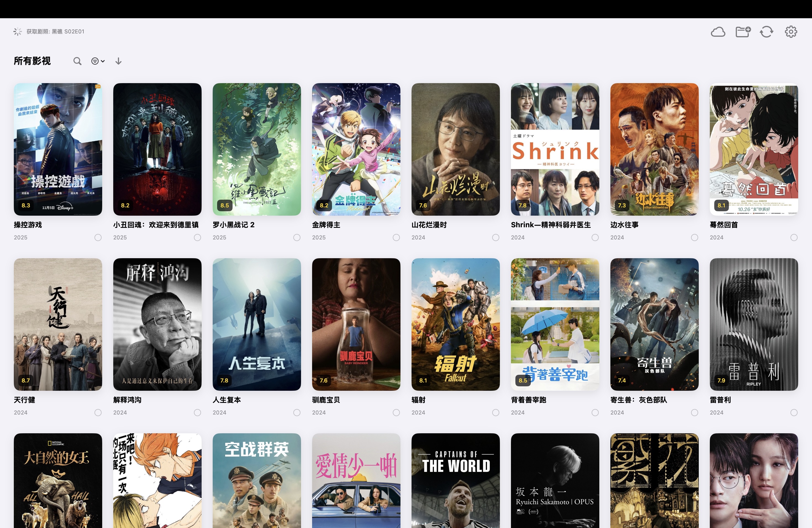Toggle watched circle for 蓦然回首
The image size is (812, 528).
pos(794,237)
